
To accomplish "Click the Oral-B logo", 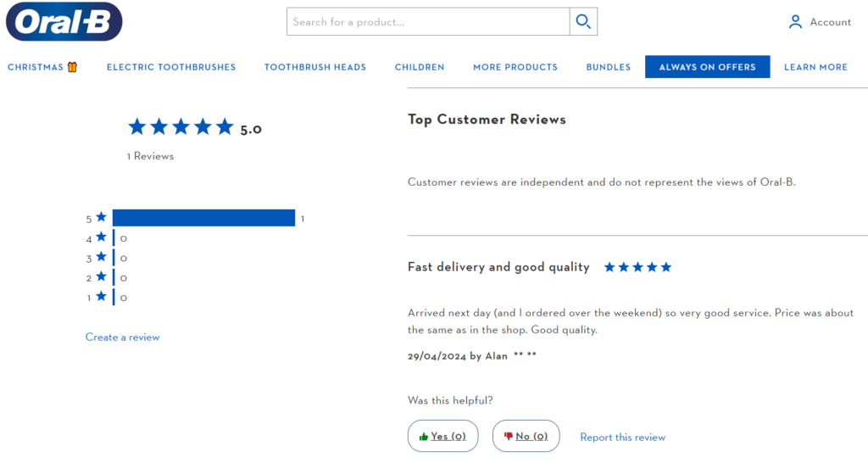I will [64, 21].
